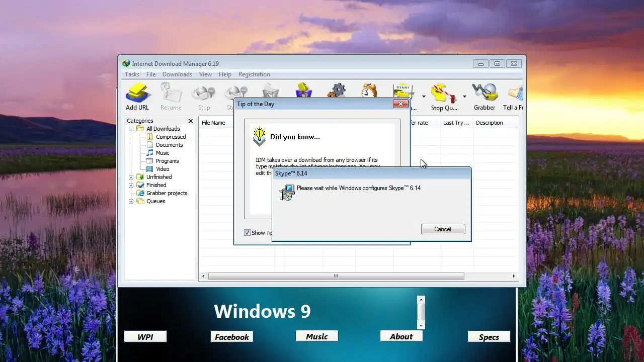644x362 pixels.
Task: Expand the Unfinished tree node
Action: 131,177
